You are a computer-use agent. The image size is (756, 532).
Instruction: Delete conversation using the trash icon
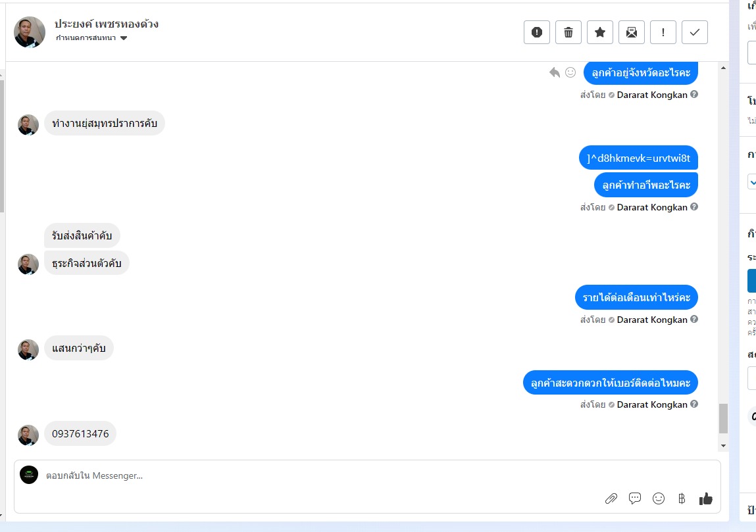pyautogui.click(x=568, y=32)
